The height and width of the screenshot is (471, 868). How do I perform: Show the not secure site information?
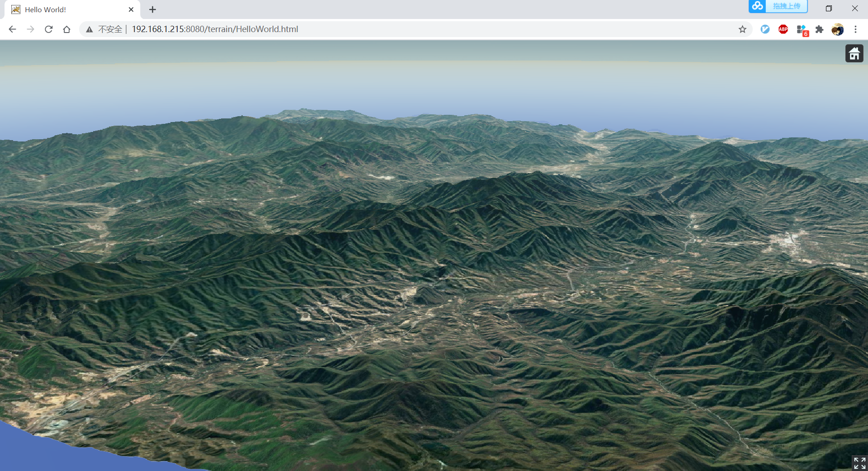tap(104, 29)
